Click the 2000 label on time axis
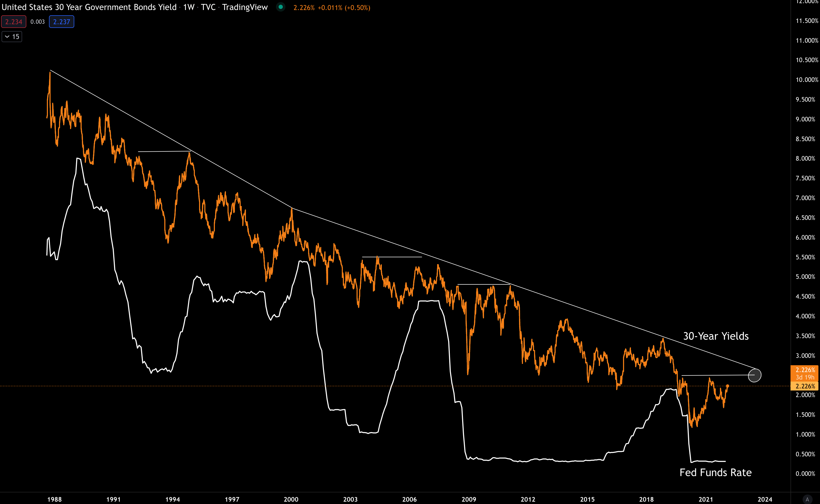The height and width of the screenshot is (504, 820). coord(291,499)
